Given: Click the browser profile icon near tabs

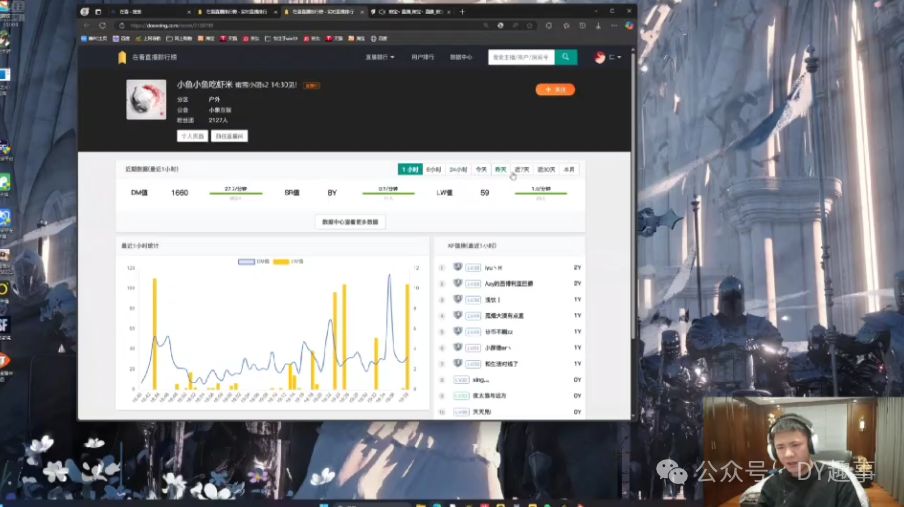Looking at the screenshot, I should (x=85, y=12).
